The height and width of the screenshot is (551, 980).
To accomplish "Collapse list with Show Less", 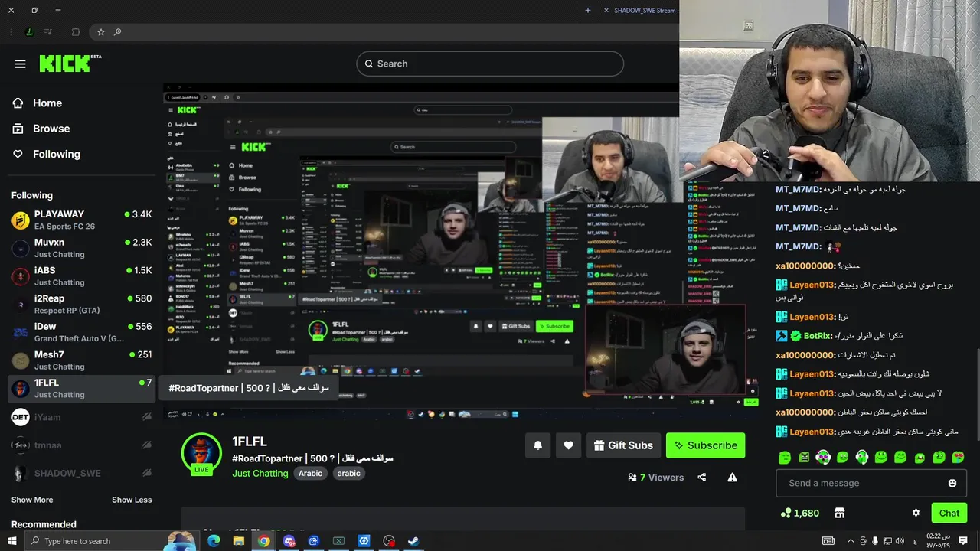I will [x=132, y=500].
